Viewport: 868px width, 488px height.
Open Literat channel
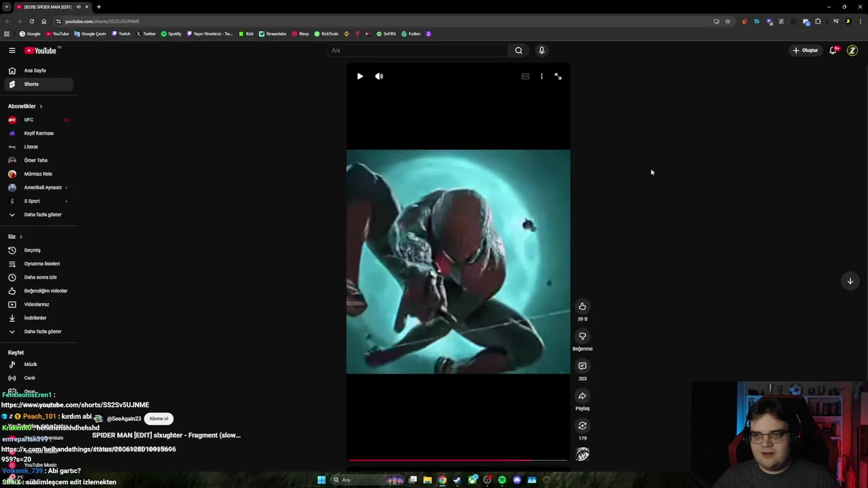click(39, 147)
